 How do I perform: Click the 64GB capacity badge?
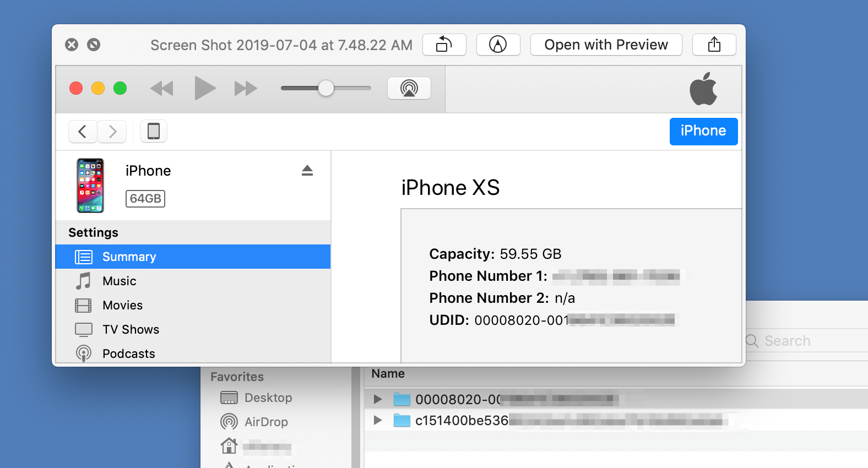pos(145,199)
